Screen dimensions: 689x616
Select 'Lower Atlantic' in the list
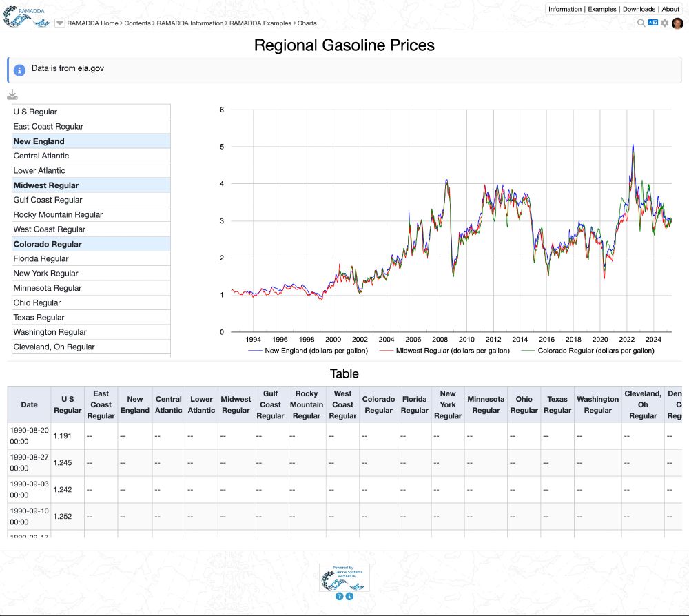[x=92, y=170]
